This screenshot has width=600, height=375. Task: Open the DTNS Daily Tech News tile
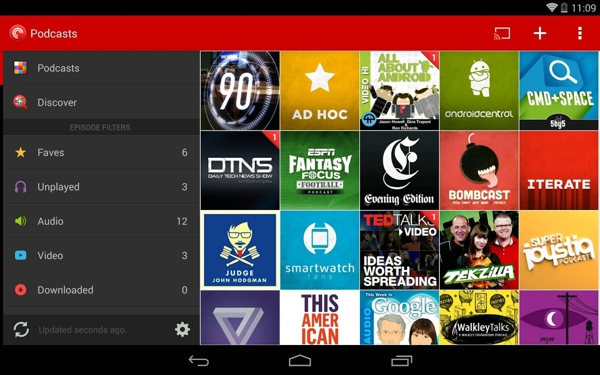click(x=240, y=170)
